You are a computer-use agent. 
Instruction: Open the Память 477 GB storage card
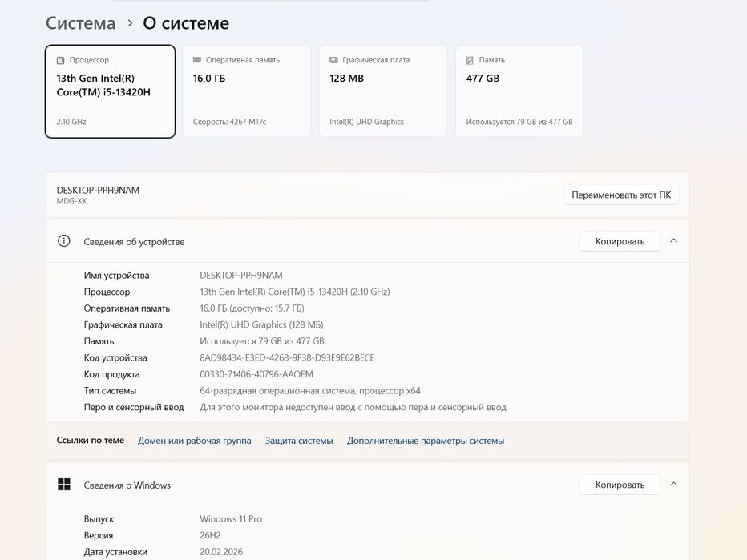click(x=519, y=91)
